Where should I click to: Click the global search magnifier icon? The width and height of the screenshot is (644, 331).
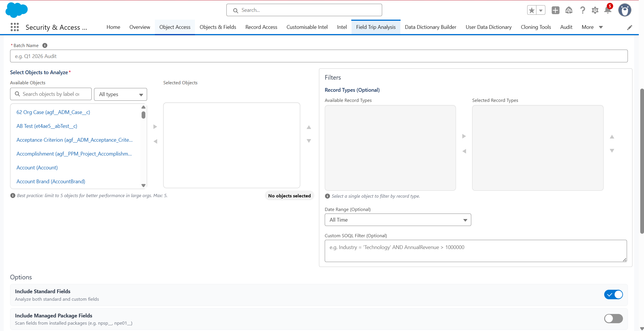pyautogui.click(x=236, y=10)
